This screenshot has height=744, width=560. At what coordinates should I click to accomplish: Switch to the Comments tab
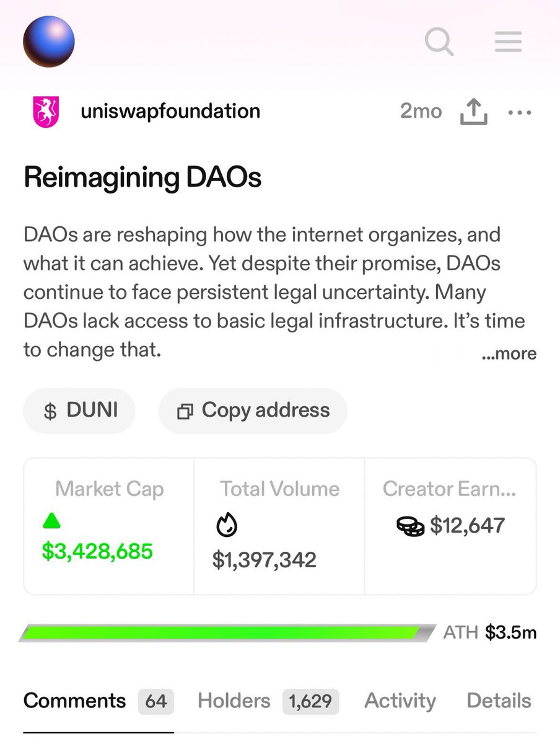tap(74, 701)
